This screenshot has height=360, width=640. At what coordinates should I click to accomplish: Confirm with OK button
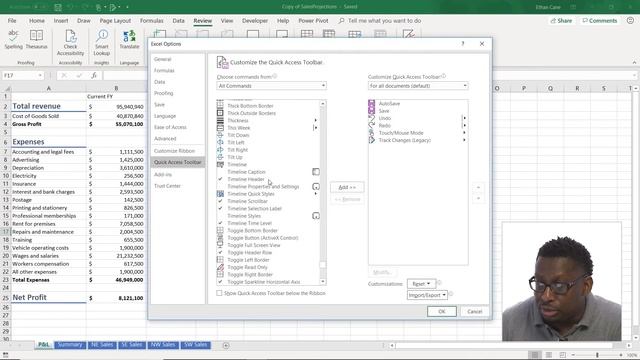(442, 311)
